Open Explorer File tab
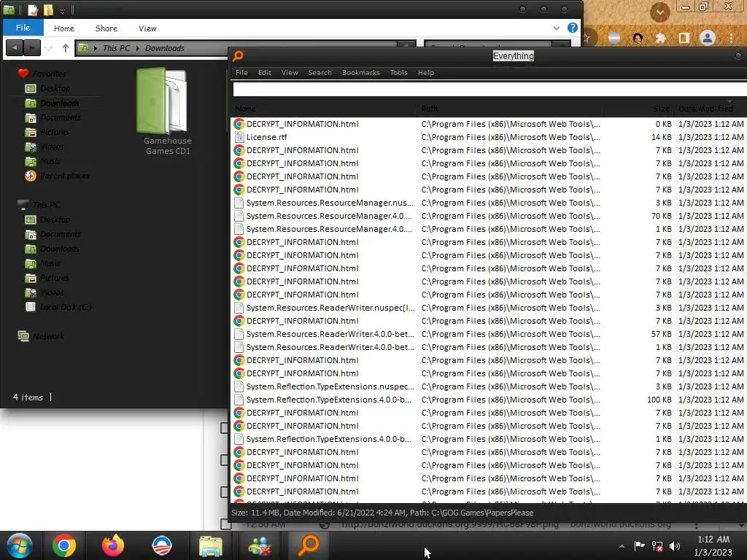This screenshot has height=560, width=747. pyautogui.click(x=23, y=28)
